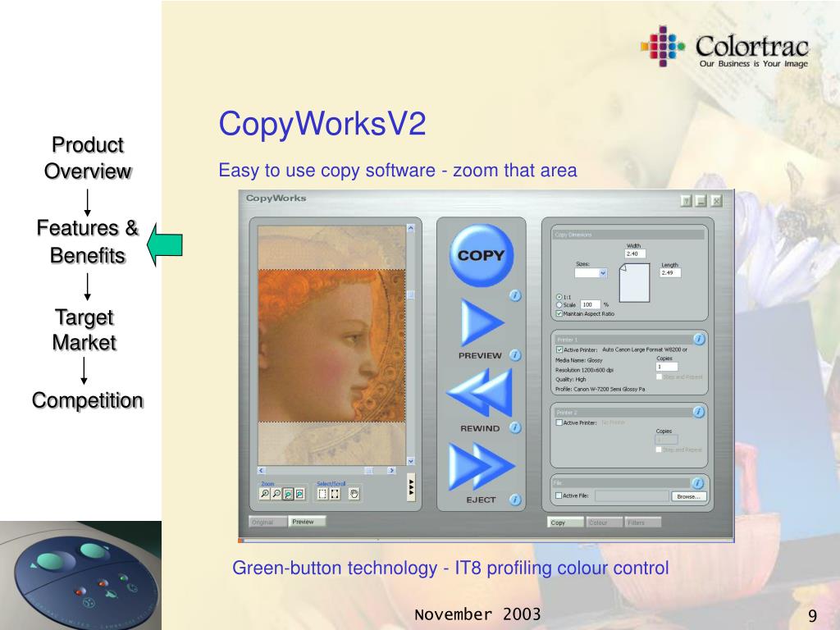Click Printer 1 Copies field
This screenshot has width=840, height=630.
click(x=667, y=367)
